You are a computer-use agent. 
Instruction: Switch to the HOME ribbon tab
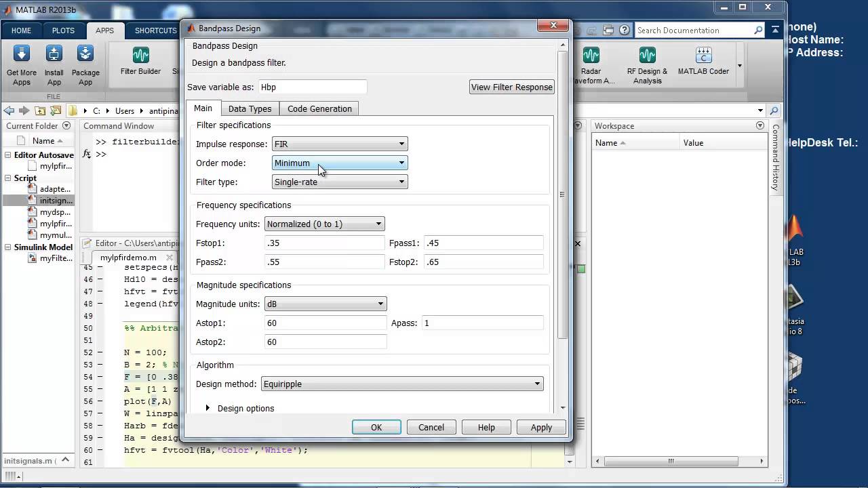(x=21, y=30)
